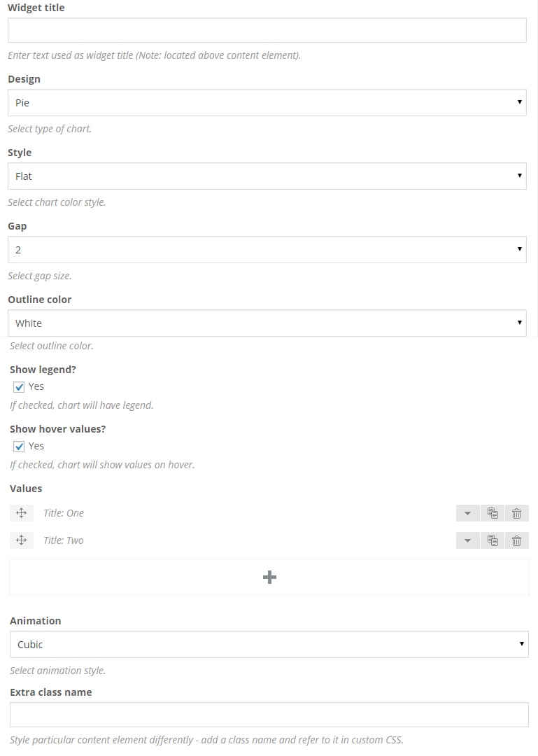
Task: Delete the Title: One value row
Action: (x=516, y=513)
